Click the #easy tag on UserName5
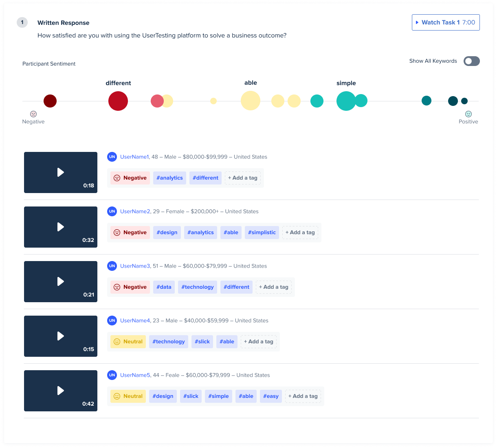 [271, 396]
